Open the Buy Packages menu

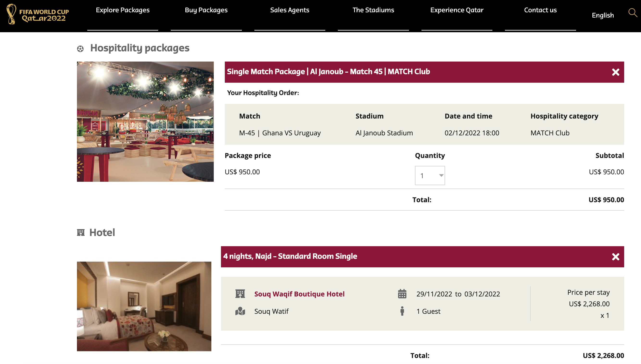click(206, 10)
